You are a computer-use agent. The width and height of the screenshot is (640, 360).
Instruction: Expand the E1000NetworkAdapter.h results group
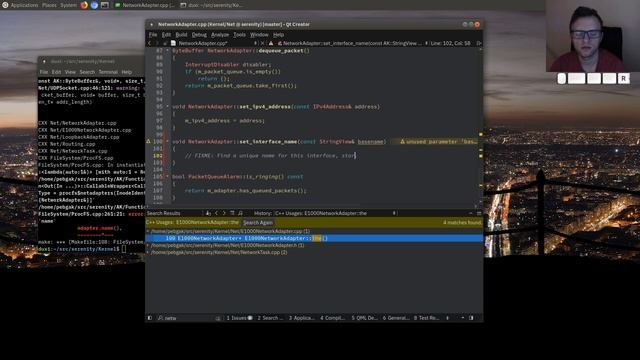148,245
